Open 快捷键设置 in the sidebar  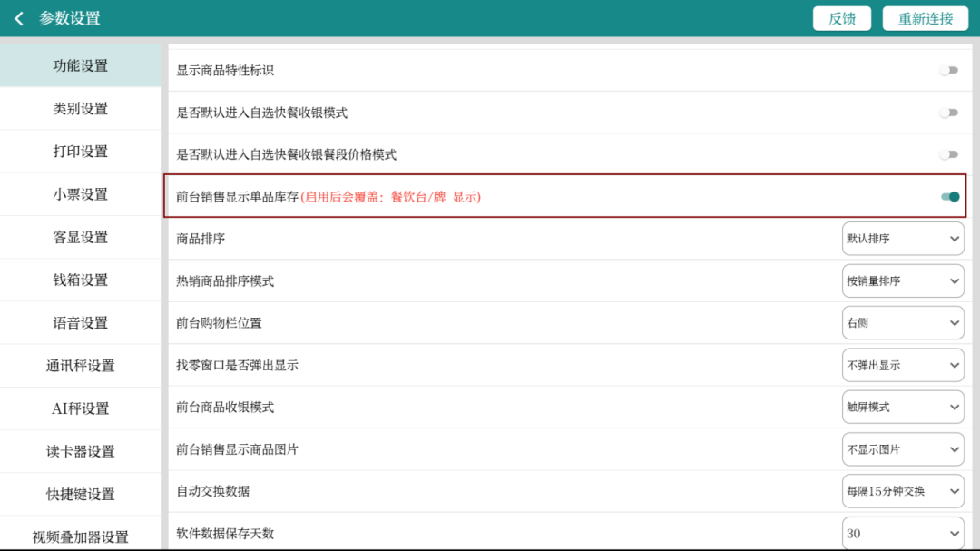pyautogui.click(x=80, y=495)
